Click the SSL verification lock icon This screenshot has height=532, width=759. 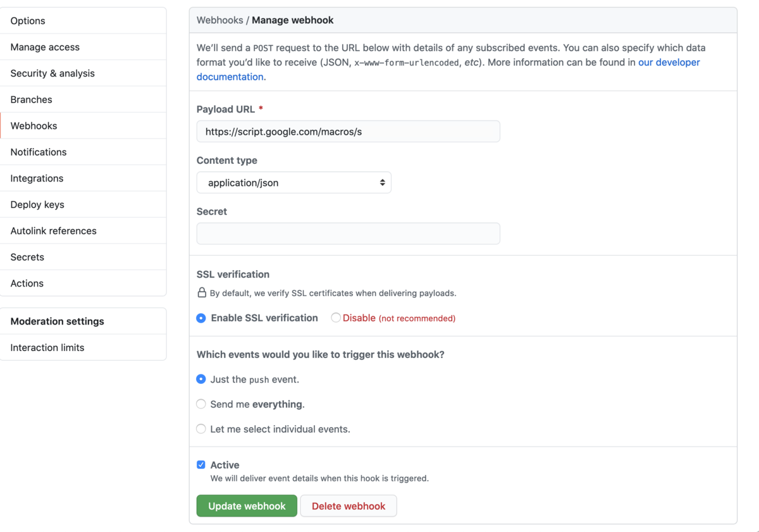point(201,293)
